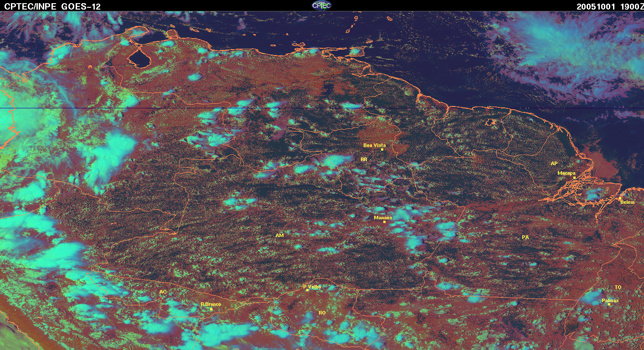Click the Macapa city label

[x=567, y=173]
